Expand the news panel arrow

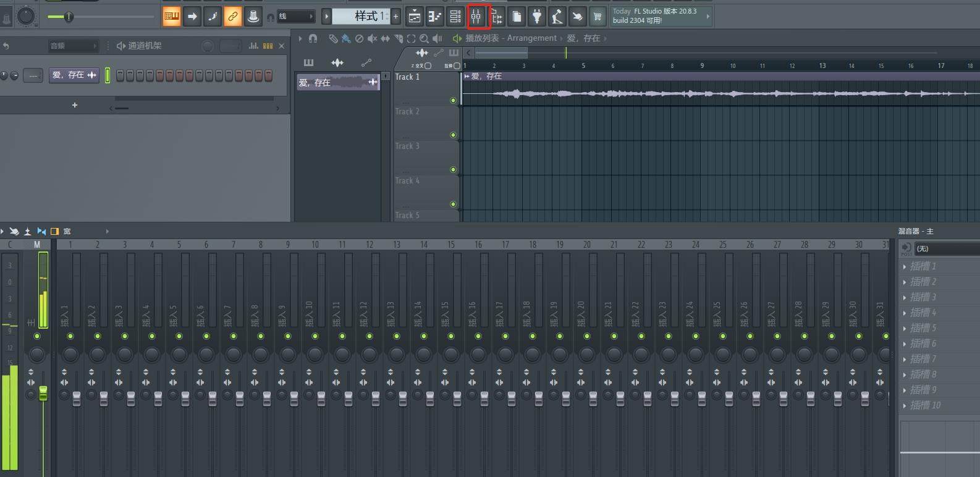click(x=708, y=17)
